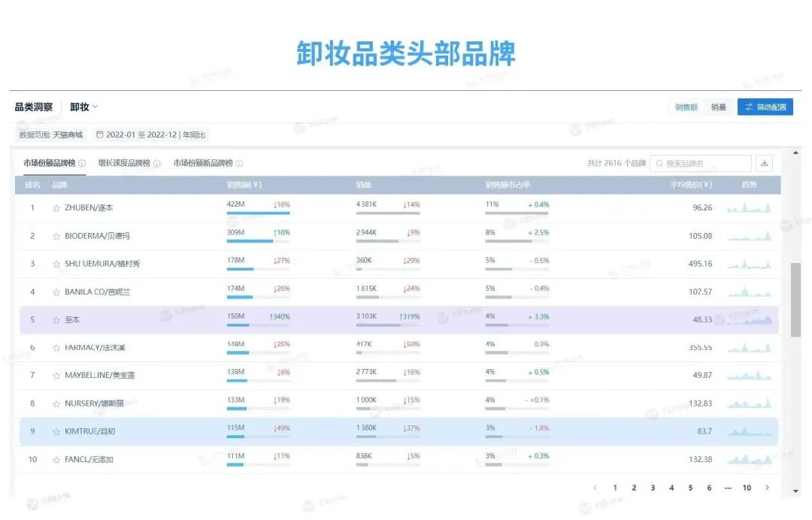Go to page 5
Screen dimensions: 812x520
pos(690,488)
